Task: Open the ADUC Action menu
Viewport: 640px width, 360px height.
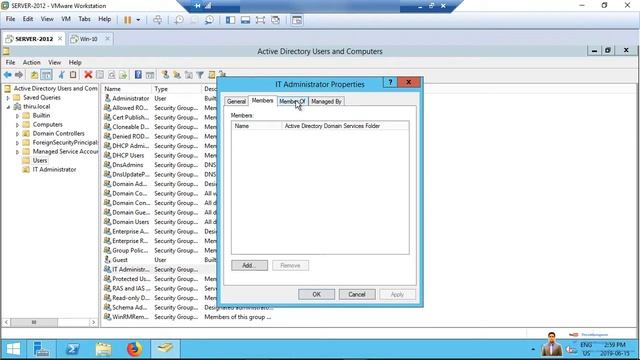Action: [31, 62]
